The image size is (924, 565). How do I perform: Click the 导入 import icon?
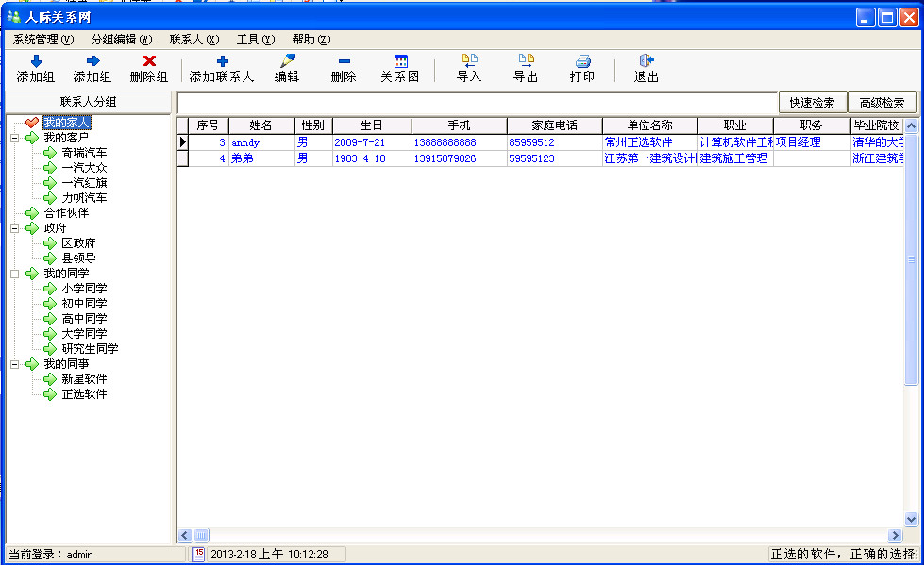coord(469,61)
